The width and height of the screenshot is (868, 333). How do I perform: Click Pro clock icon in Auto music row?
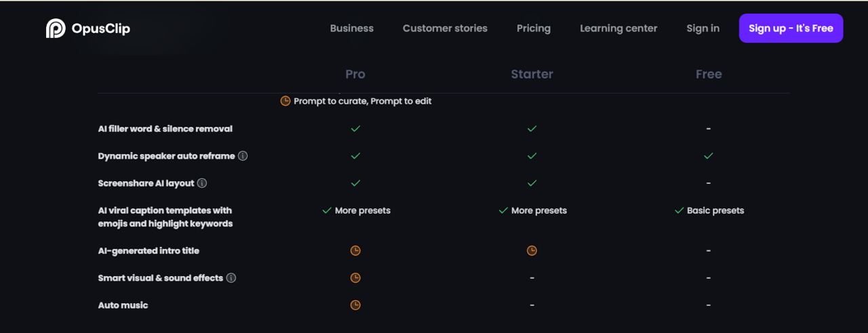pos(355,305)
